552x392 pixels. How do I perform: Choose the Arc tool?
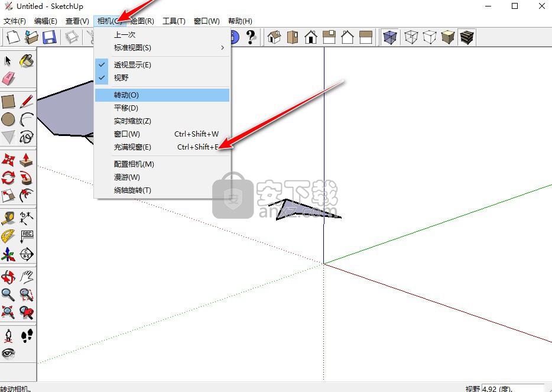point(27,119)
